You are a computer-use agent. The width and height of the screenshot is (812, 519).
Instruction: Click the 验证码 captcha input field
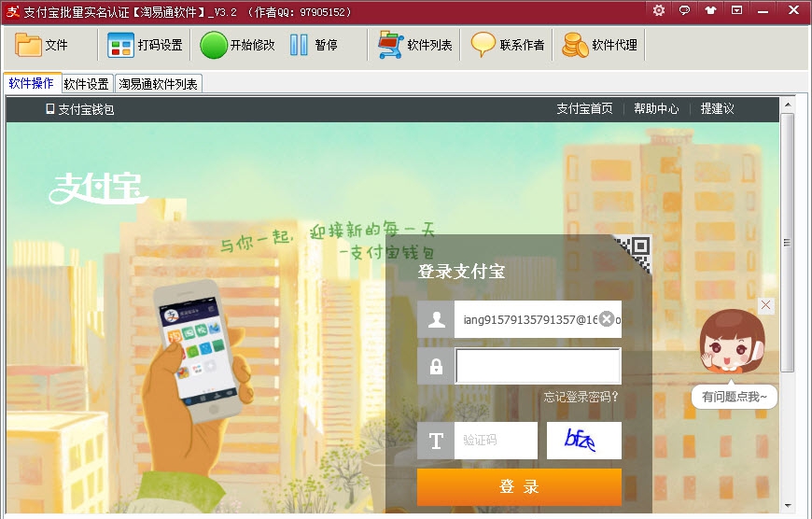point(497,441)
